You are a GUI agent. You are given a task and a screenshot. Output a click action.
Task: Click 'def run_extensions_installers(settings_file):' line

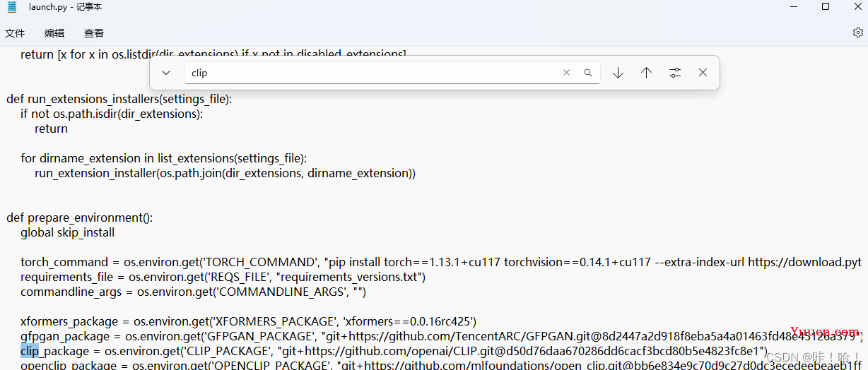tap(119, 99)
